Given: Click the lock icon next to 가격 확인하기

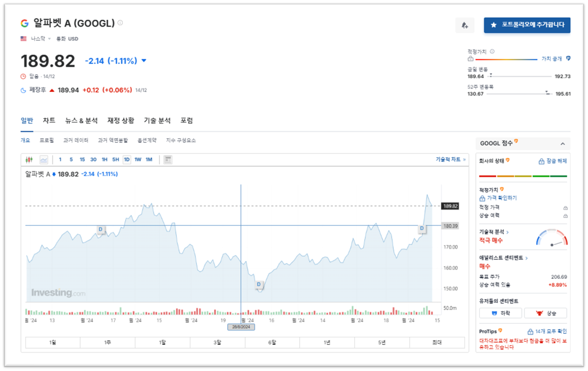Looking at the screenshot, I should pos(482,198).
